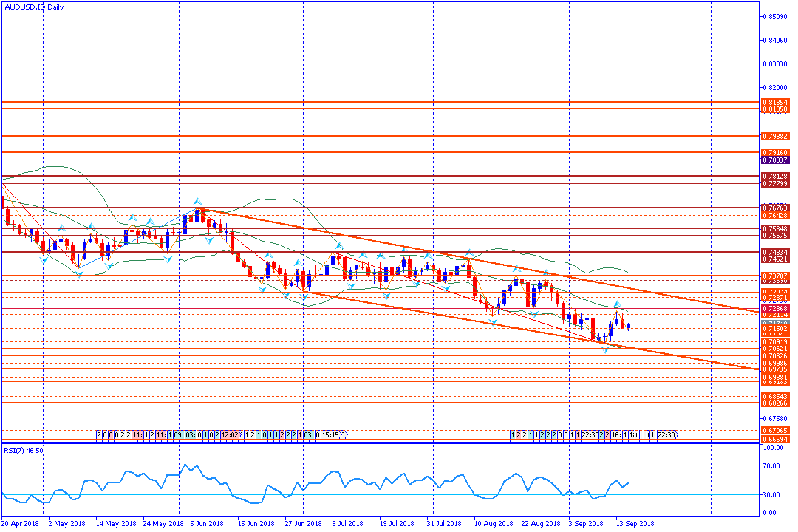The image size is (798, 532).
Task: Select the 0.70621 price level label
Action: tap(774, 349)
